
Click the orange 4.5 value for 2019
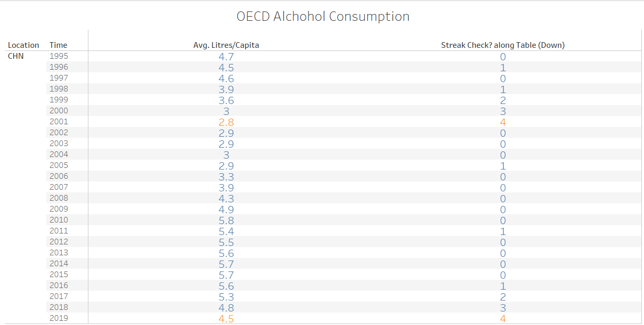[x=226, y=319]
